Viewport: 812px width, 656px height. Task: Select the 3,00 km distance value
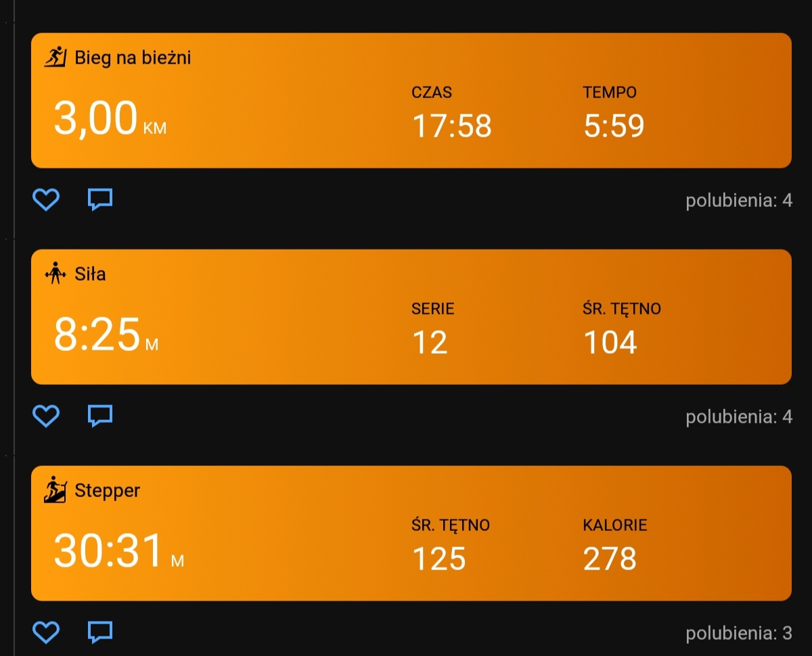click(x=110, y=119)
